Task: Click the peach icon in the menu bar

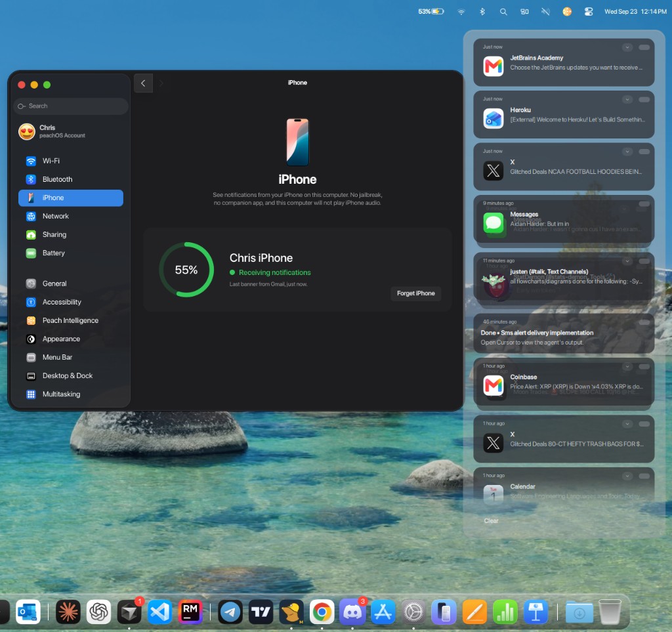Action: click(x=567, y=12)
